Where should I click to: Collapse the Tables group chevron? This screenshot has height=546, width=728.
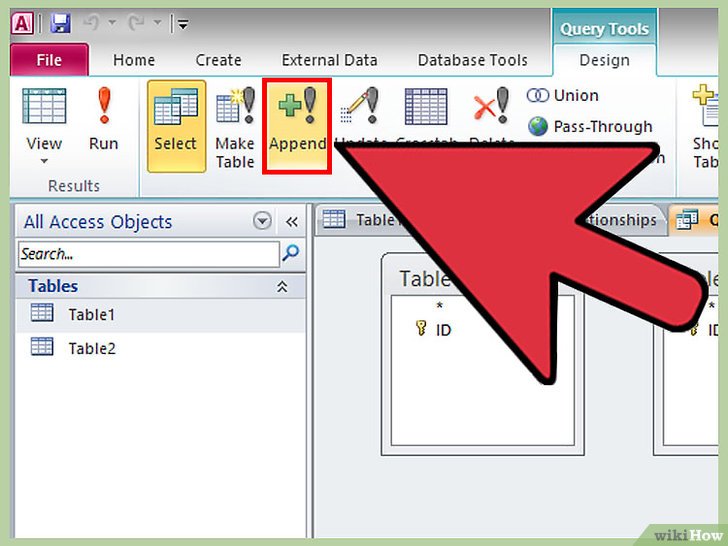282,286
